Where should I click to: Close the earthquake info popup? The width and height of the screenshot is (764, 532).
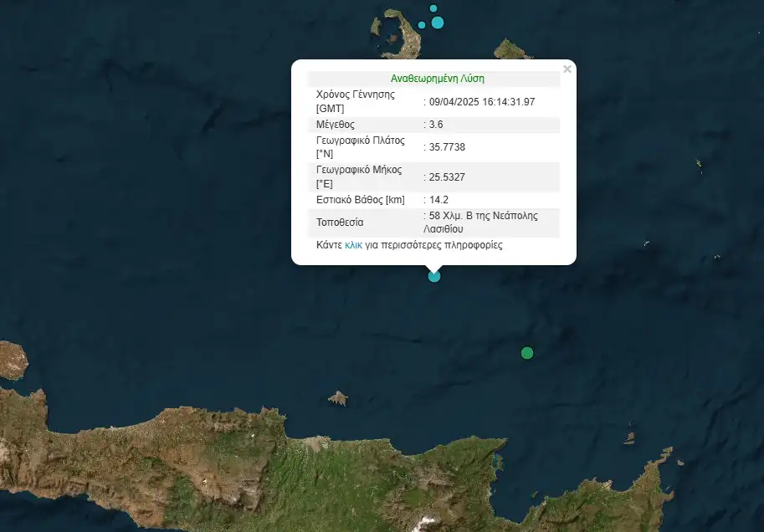[567, 69]
